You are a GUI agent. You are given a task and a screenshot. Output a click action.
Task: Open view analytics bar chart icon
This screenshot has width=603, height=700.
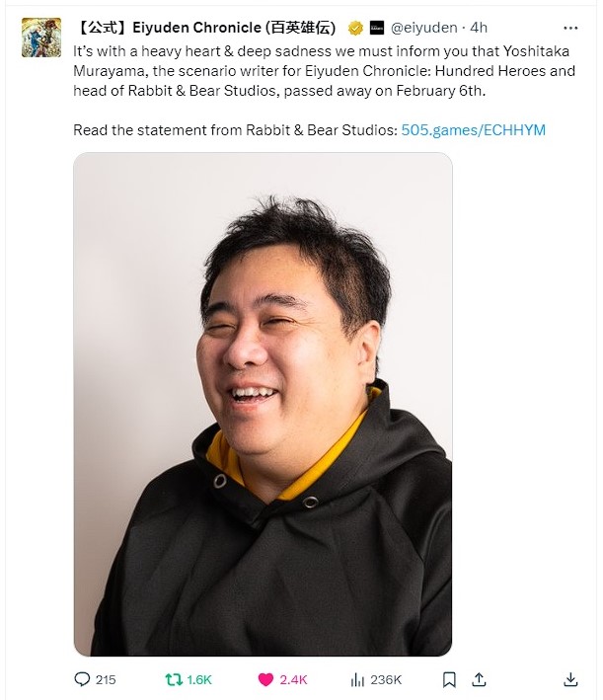click(x=357, y=679)
